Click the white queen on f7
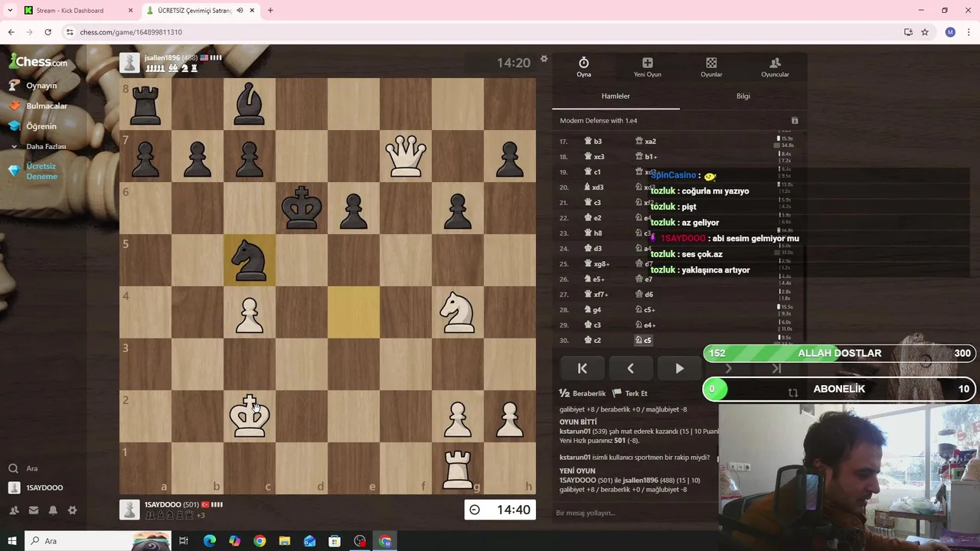The image size is (980, 551). pyautogui.click(x=406, y=156)
